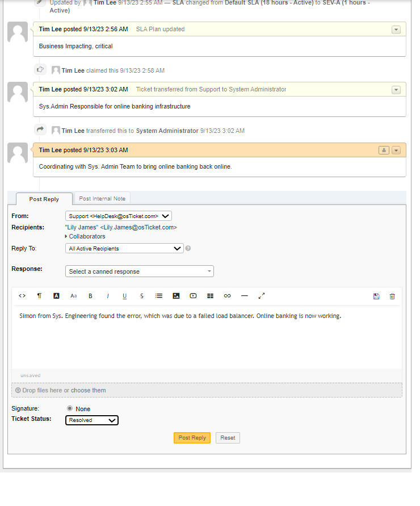
Task: Delete the draft using the trash icon
Action: pyautogui.click(x=392, y=295)
